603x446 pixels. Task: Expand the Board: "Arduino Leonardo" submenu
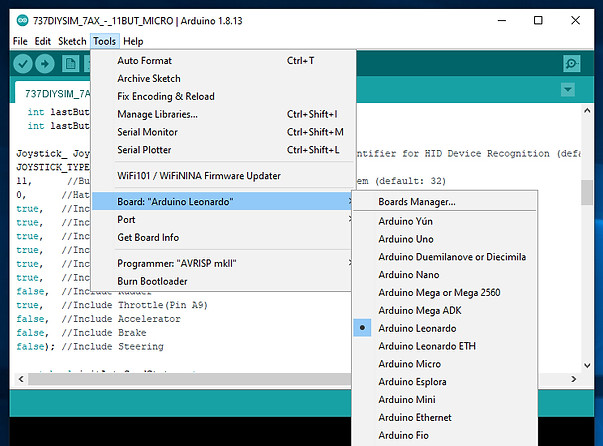(x=222, y=201)
